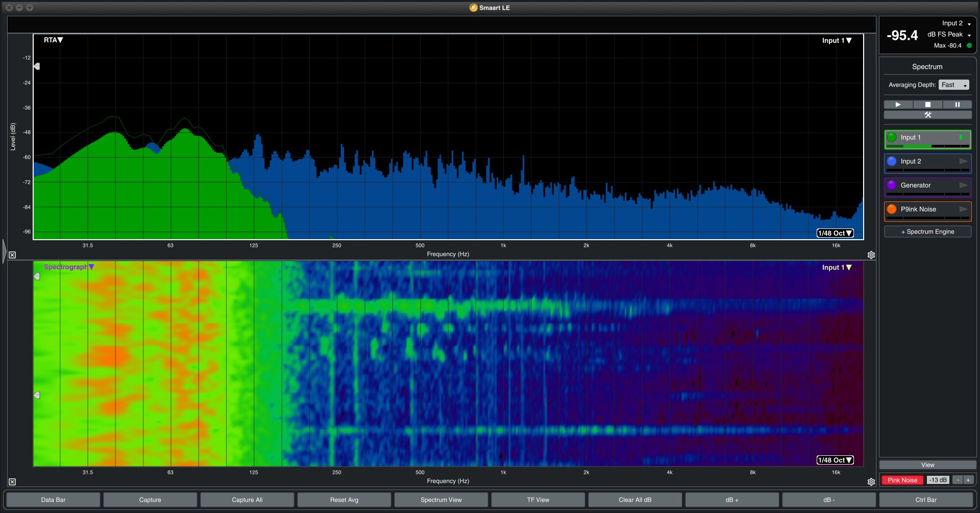This screenshot has height=513, width=980.
Task: Open the RTA graph type dropdown
Action: [x=54, y=40]
